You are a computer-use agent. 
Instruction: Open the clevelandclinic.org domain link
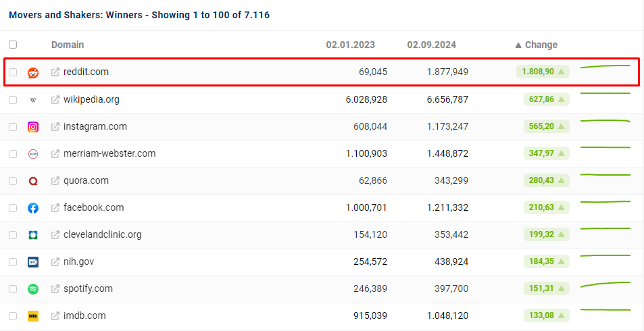coord(103,235)
